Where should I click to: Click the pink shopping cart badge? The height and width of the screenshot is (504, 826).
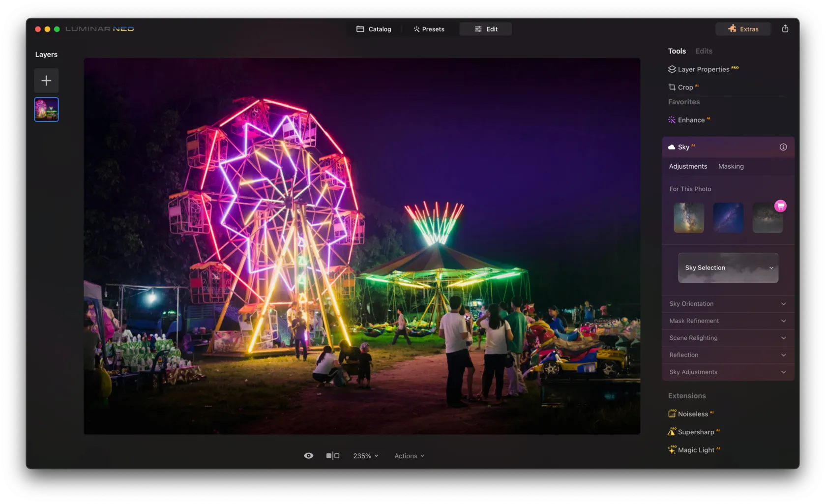click(780, 206)
